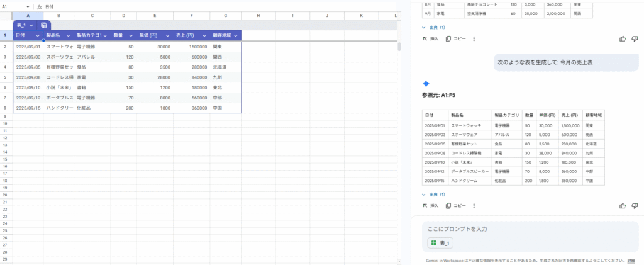
Task: Click the Gemini prompt input field
Action: pos(528,229)
